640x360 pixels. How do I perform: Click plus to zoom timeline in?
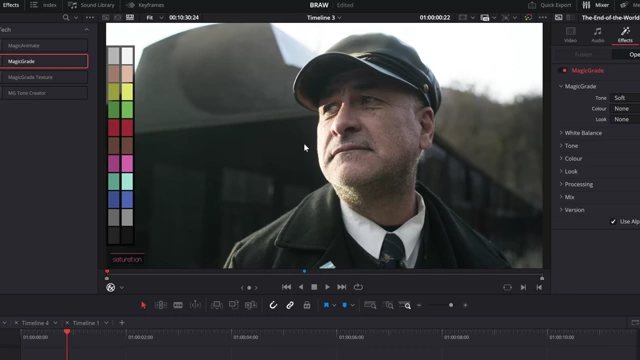tap(465, 305)
